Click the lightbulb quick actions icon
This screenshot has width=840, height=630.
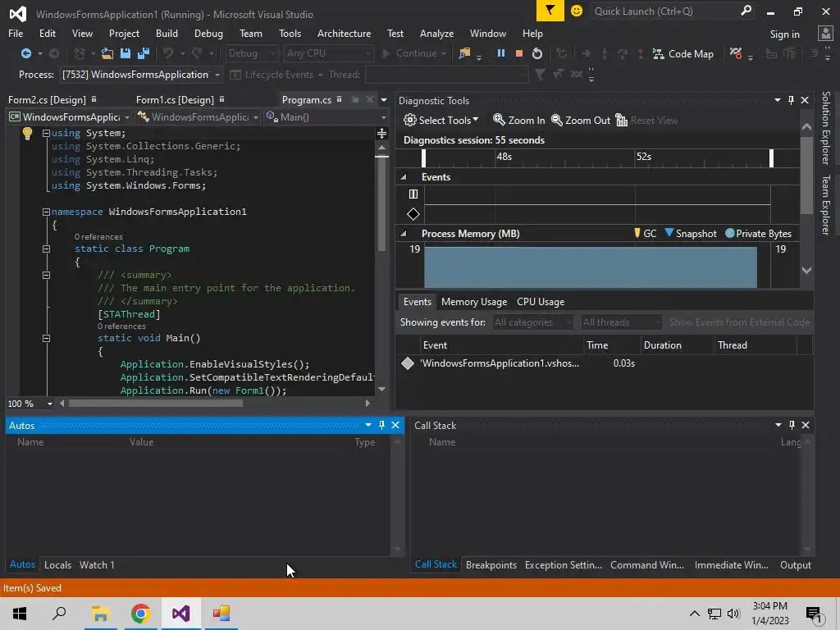(27, 134)
